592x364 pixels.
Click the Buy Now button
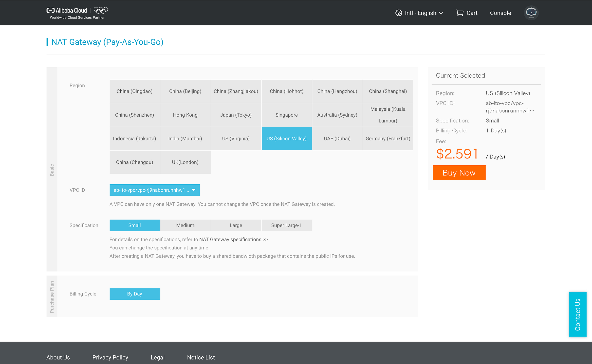[x=459, y=173]
